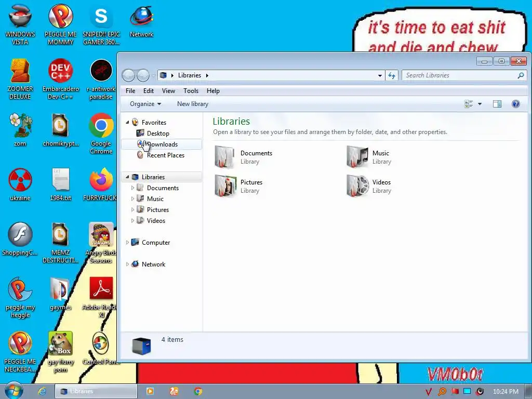Open the Windows Start orb

(x=14, y=391)
